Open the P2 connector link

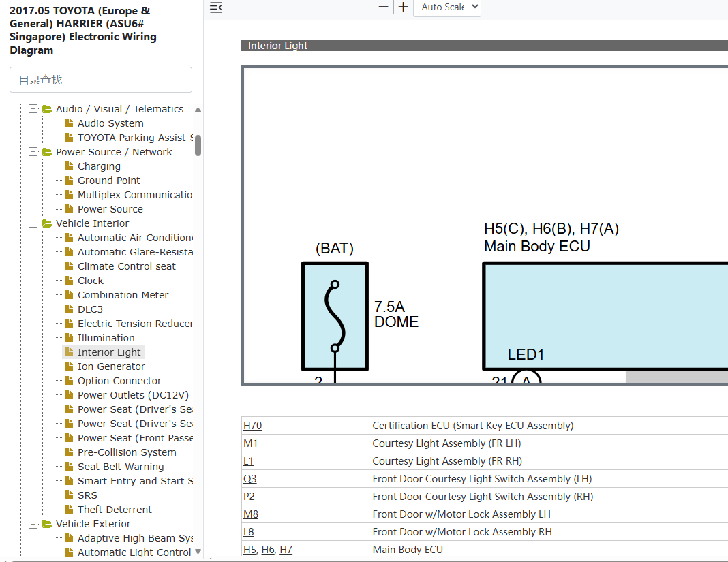point(249,496)
